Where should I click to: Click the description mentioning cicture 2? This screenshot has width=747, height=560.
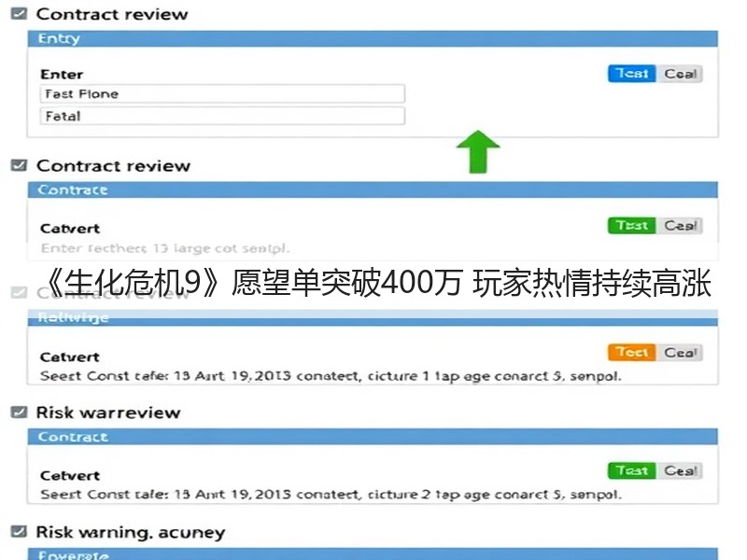(331, 495)
